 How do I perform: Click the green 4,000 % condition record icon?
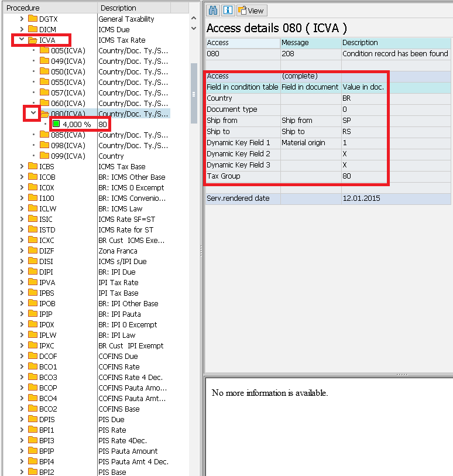click(x=56, y=124)
